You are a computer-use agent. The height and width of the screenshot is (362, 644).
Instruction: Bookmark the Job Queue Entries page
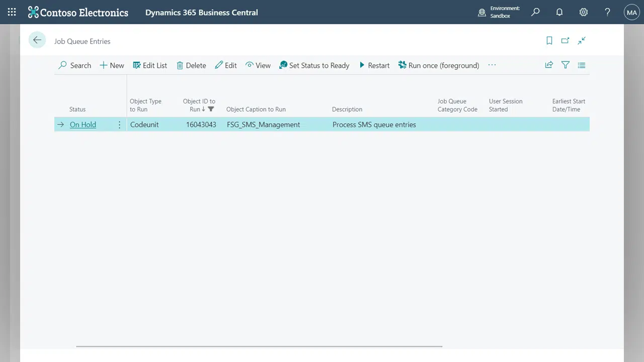click(x=549, y=41)
